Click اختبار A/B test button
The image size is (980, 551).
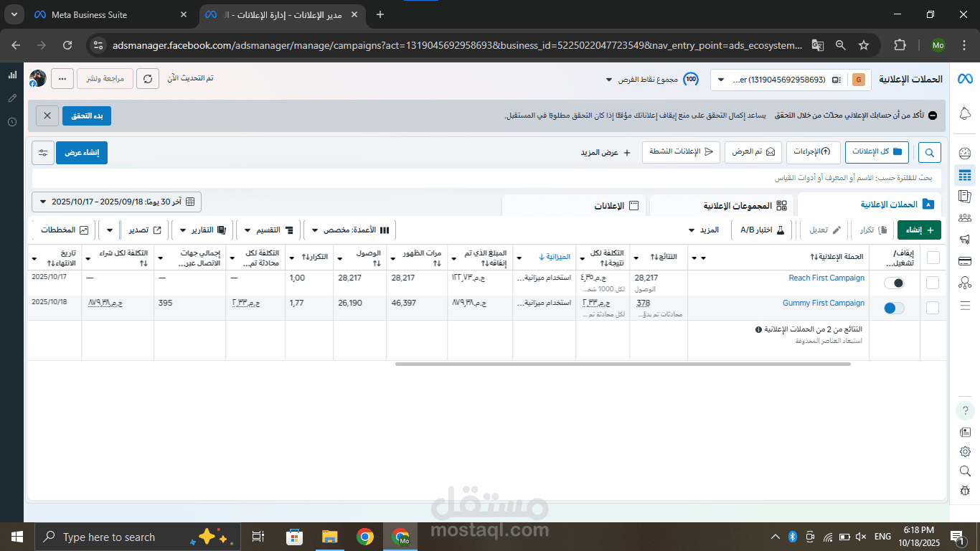pos(761,230)
